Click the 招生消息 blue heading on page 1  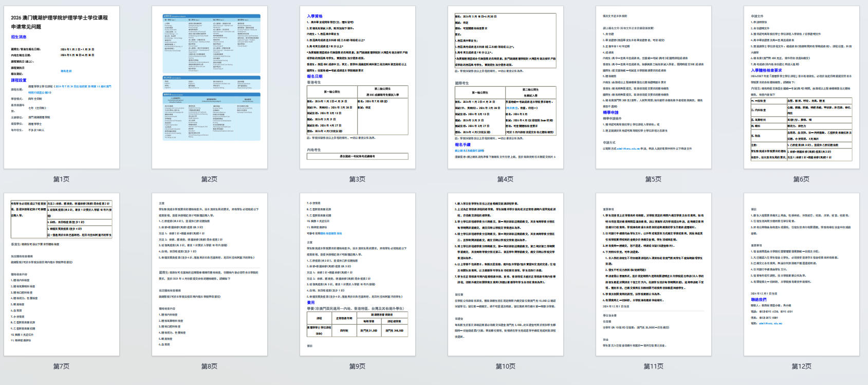pyautogui.click(x=19, y=37)
